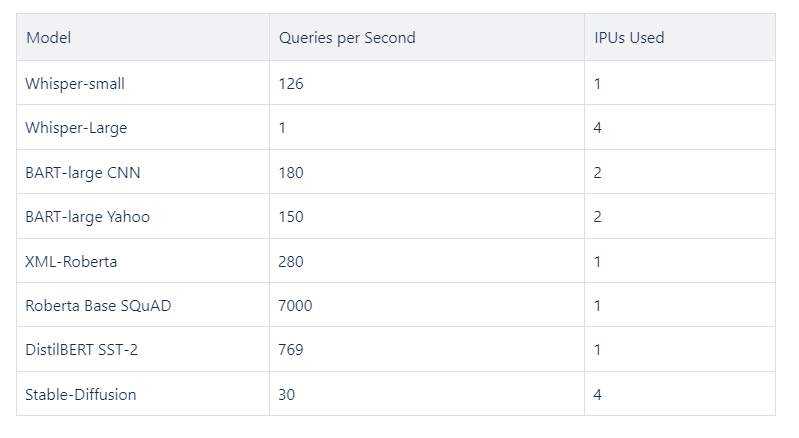Click the 280 queries value
The height and width of the screenshot is (438, 799).
coord(291,261)
